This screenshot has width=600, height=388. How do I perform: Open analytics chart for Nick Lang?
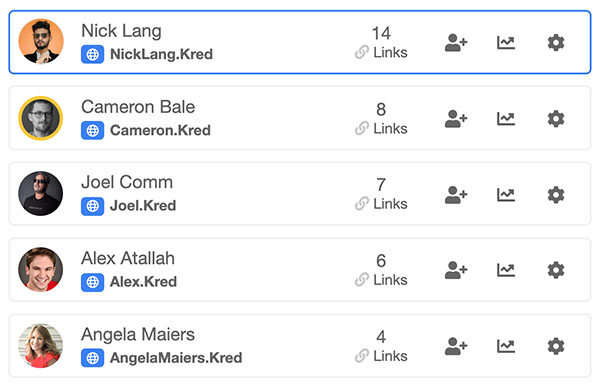pos(506,42)
